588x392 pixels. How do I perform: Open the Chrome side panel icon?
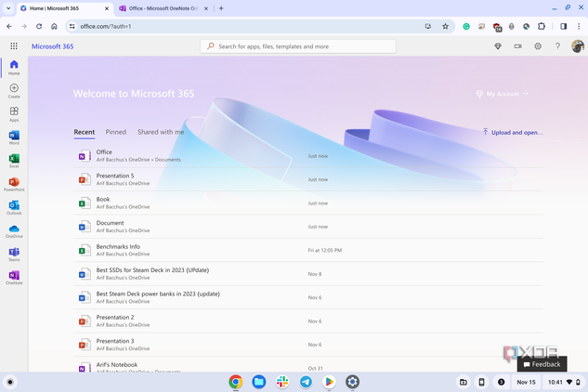(564, 26)
